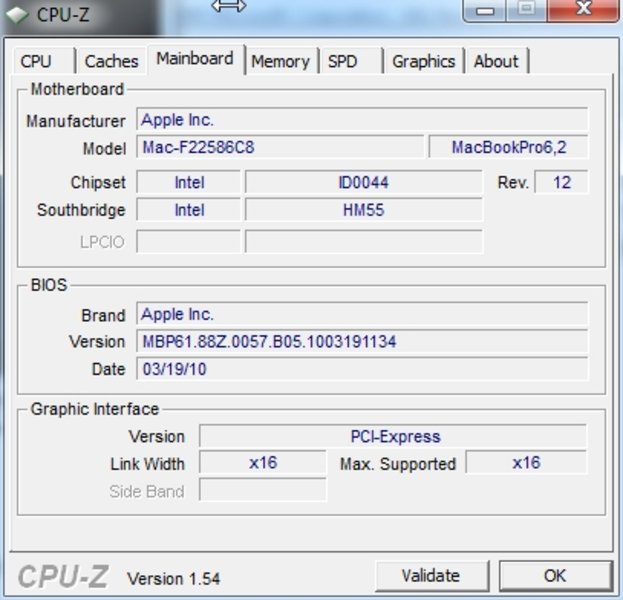Click the Max. Supported x16 value
Screen dimensions: 623x600
pyautogui.click(x=526, y=463)
